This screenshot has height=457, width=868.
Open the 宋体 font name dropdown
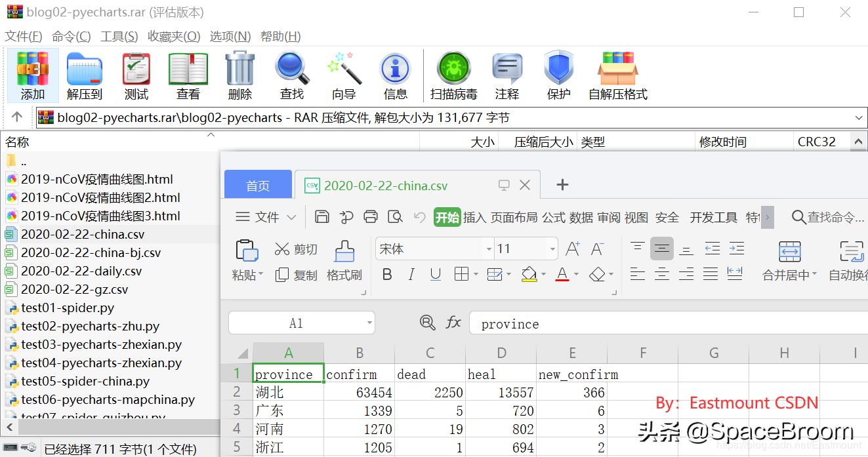pyautogui.click(x=488, y=248)
